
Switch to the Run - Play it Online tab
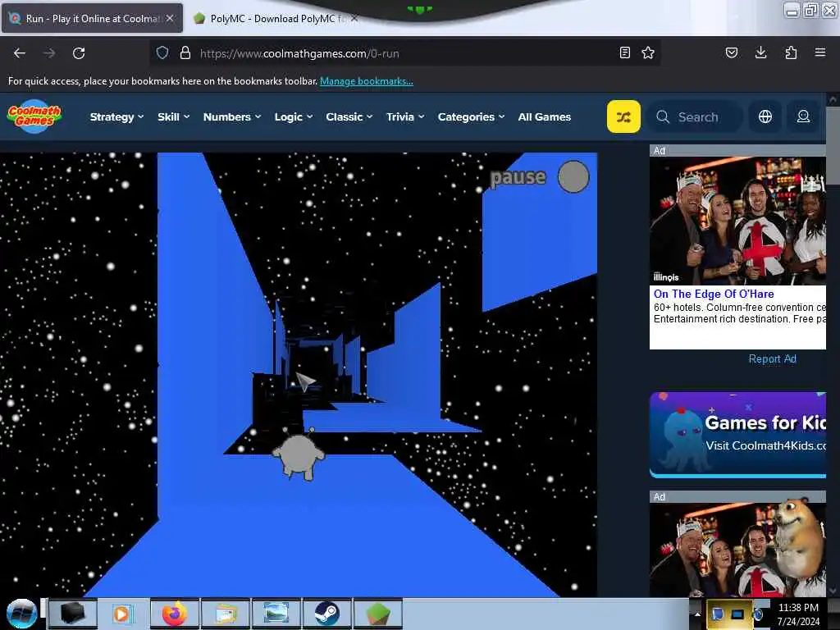pyautogui.click(x=92, y=18)
